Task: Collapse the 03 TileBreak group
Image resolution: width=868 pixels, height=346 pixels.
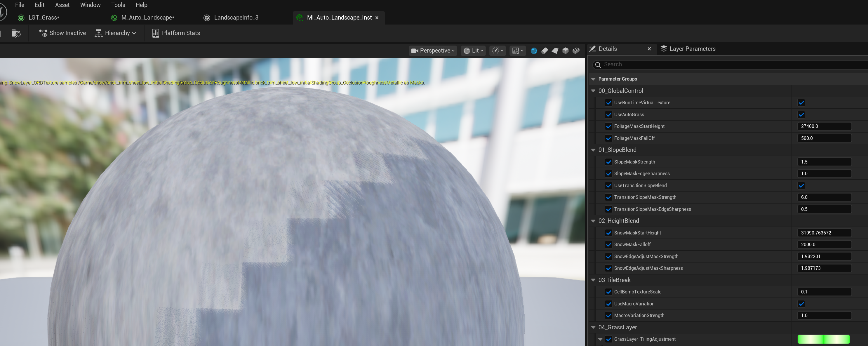Action: (593, 280)
